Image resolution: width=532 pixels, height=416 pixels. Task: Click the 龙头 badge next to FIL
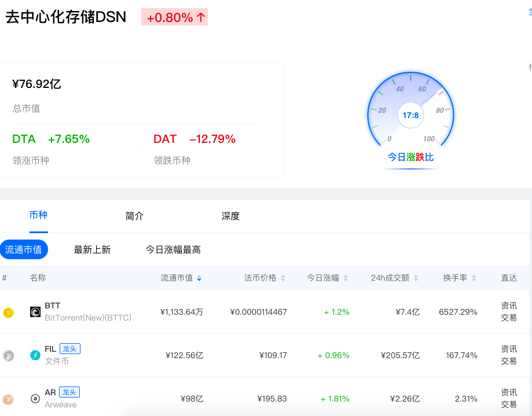click(69, 349)
